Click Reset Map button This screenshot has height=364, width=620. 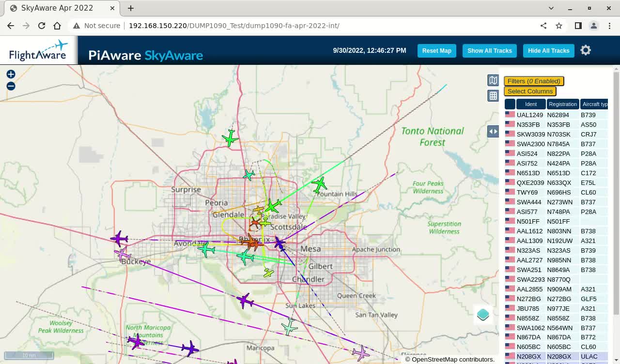point(437,50)
